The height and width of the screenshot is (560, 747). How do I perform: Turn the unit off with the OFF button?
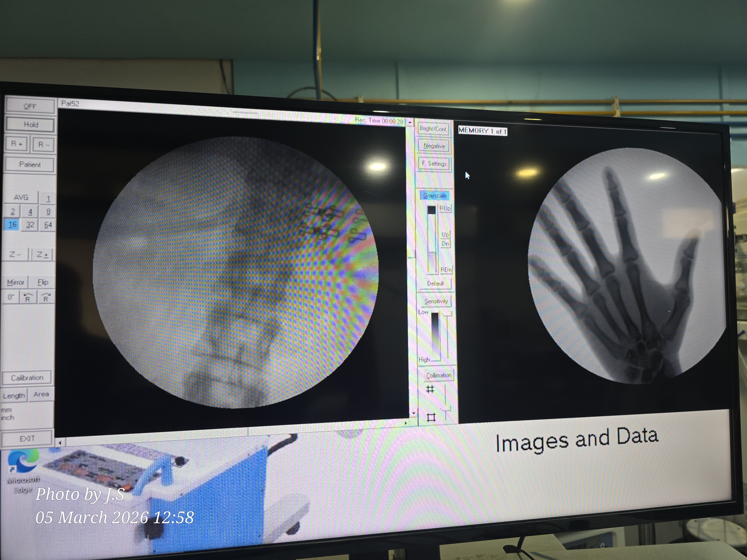tap(30, 106)
